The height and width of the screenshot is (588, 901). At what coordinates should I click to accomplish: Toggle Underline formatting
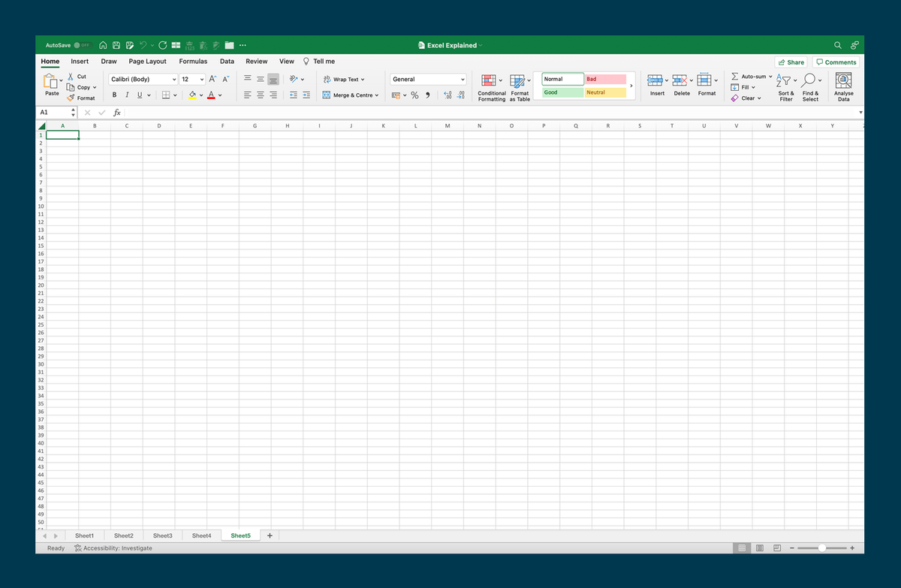click(140, 95)
